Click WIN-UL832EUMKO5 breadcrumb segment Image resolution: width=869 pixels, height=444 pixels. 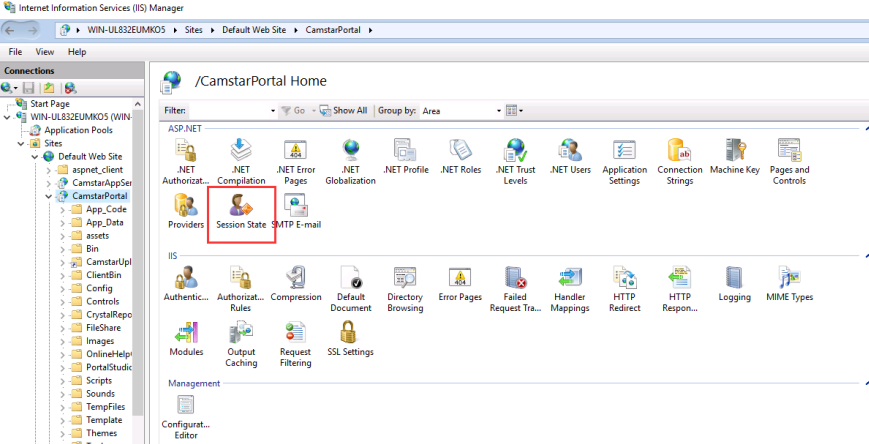(126, 30)
